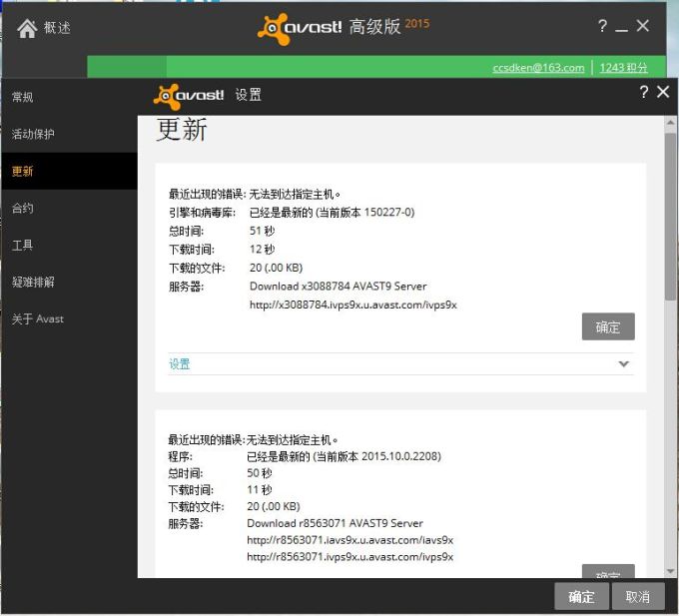Click the 11 秒 download time value

click(260, 490)
